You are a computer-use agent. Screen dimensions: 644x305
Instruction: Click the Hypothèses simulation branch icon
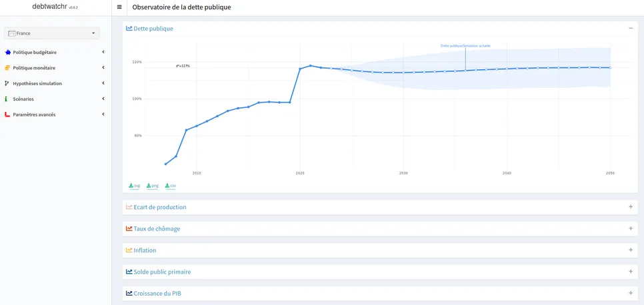point(7,83)
